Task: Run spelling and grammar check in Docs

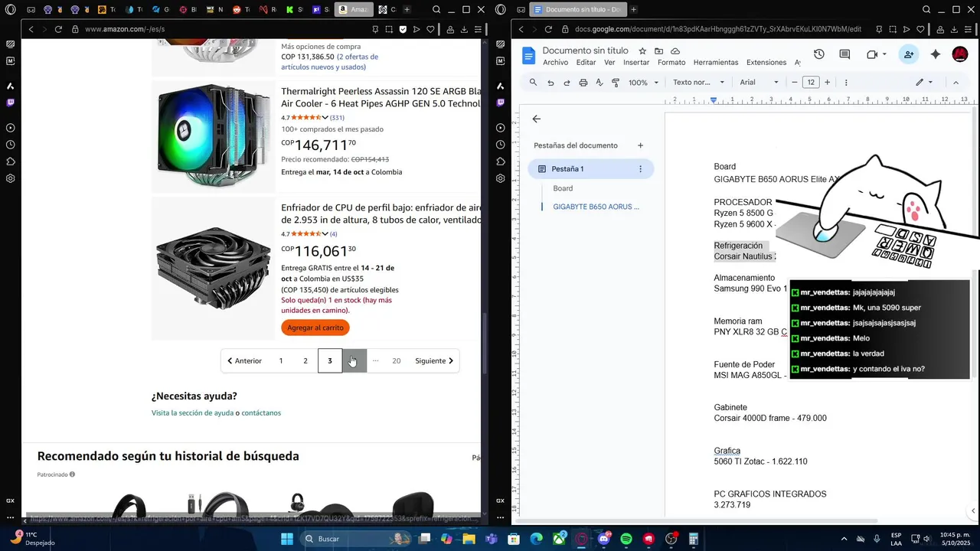Action: pos(599,83)
